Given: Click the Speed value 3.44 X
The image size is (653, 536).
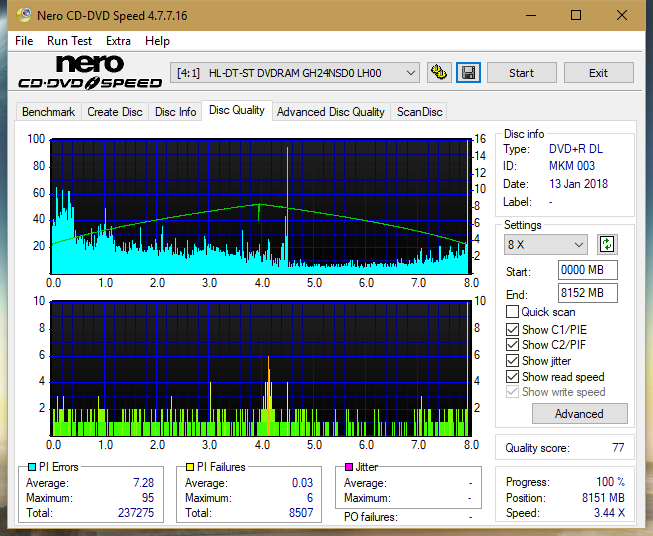Looking at the screenshot, I should (x=609, y=513).
